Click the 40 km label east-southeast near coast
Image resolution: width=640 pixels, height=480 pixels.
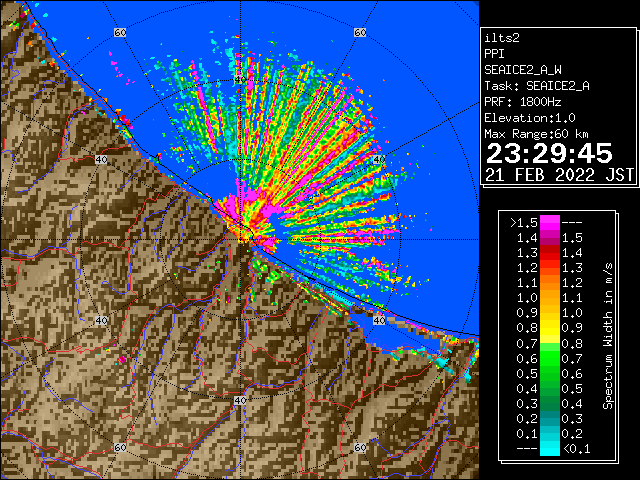[x=379, y=320]
